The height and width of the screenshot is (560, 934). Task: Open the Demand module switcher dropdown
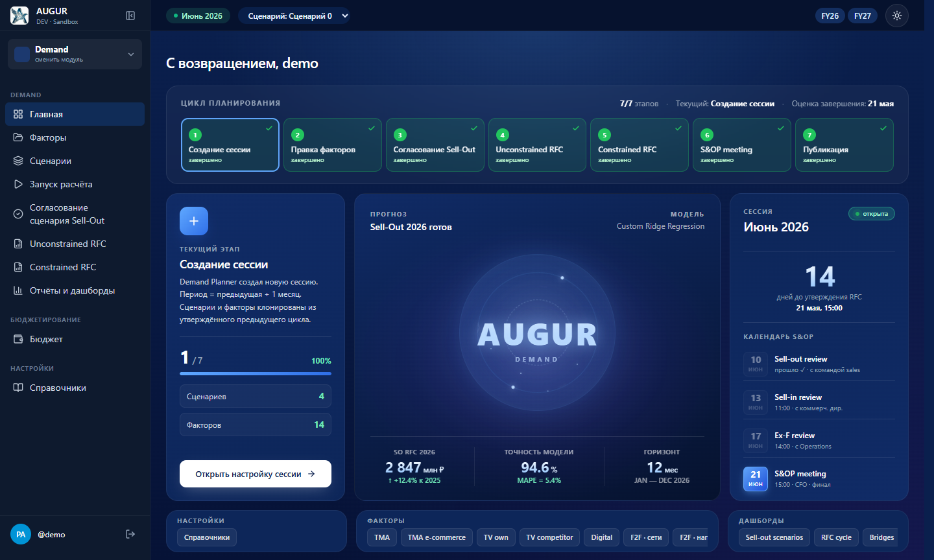coord(75,54)
